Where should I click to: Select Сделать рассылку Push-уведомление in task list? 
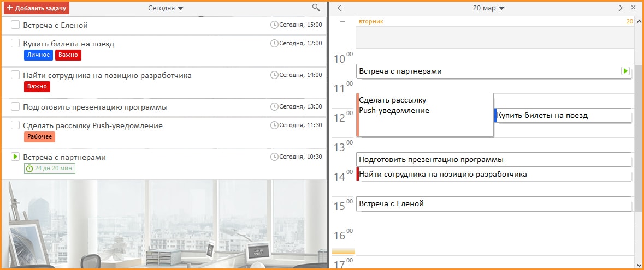tap(93, 125)
